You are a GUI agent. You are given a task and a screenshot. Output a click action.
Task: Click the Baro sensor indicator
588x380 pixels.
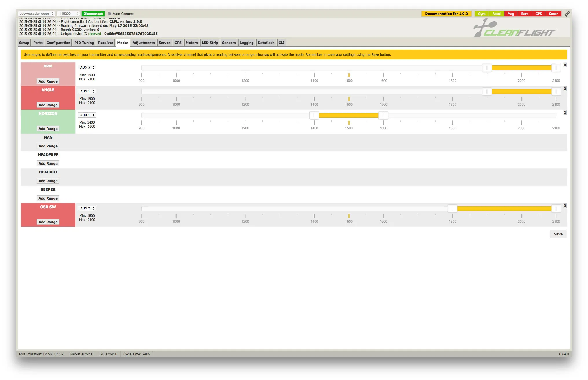(x=525, y=14)
